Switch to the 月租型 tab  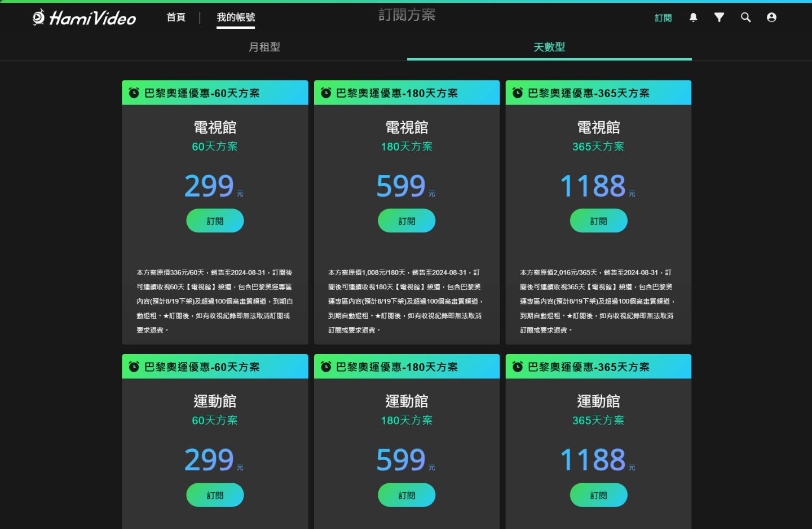pos(264,47)
